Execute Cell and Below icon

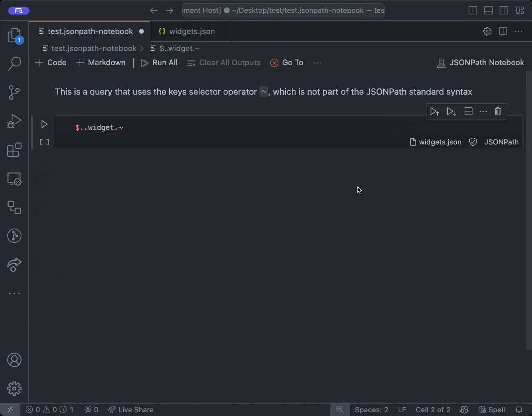pos(451,111)
